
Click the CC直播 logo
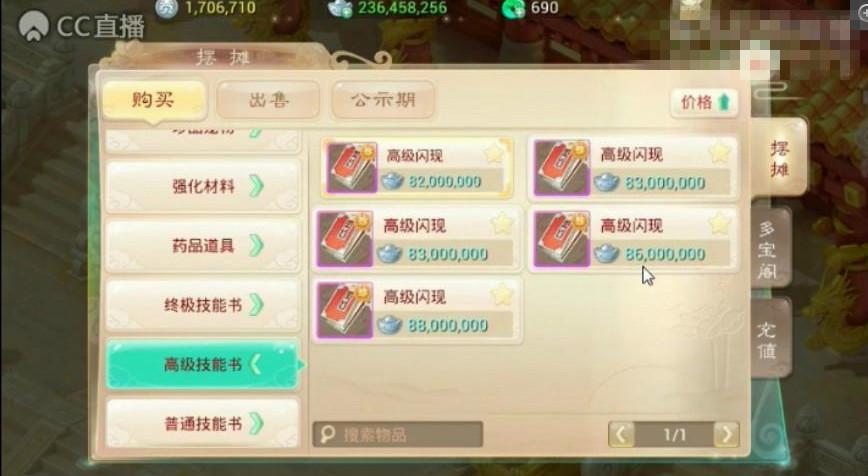(x=81, y=26)
